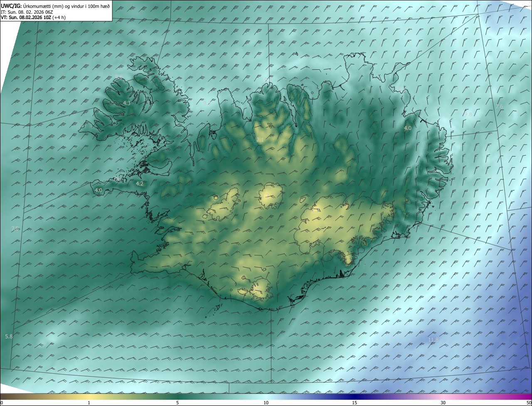Click the 4.3 value in the Westfjords
Image resolution: width=532 pixels, height=406 pixels.
tap(126, 103)
